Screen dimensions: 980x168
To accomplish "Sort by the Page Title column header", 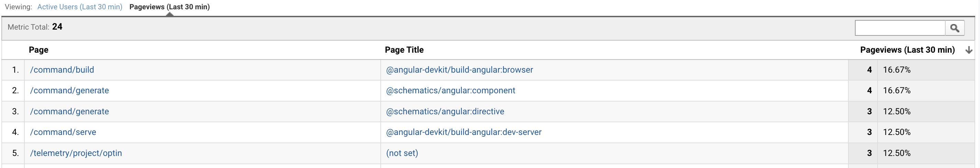I will (404, 50).
